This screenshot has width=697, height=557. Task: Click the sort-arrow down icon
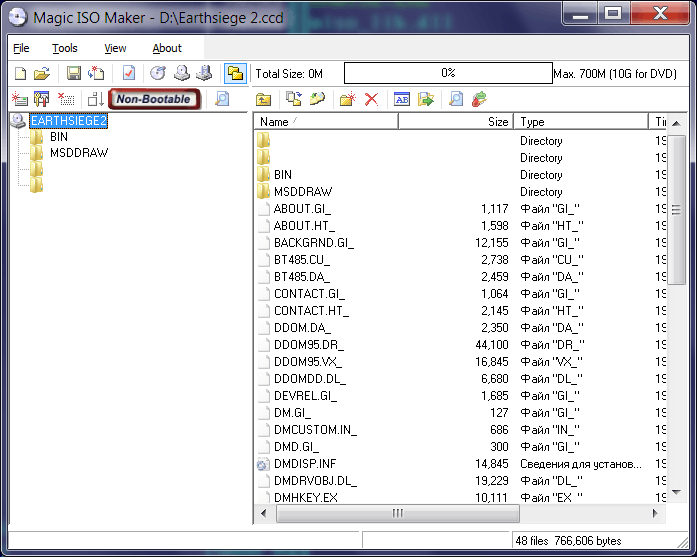(x=96, y=99)
